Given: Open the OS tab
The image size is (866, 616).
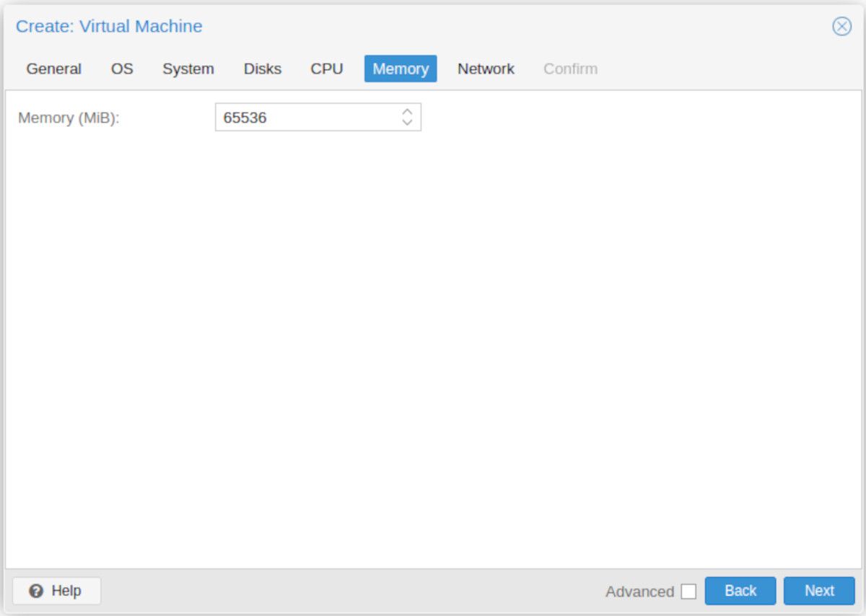Looking at the screenshot, I should pyautogui.click(x=122, y=69).
